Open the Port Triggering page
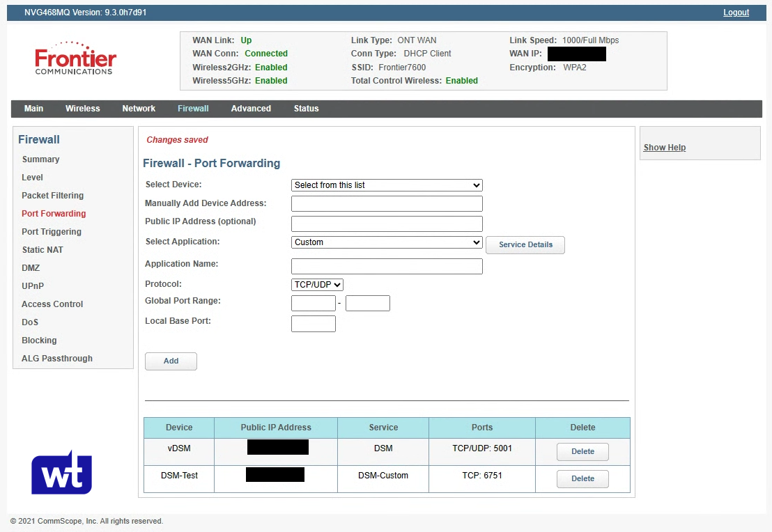 point(51,231)
